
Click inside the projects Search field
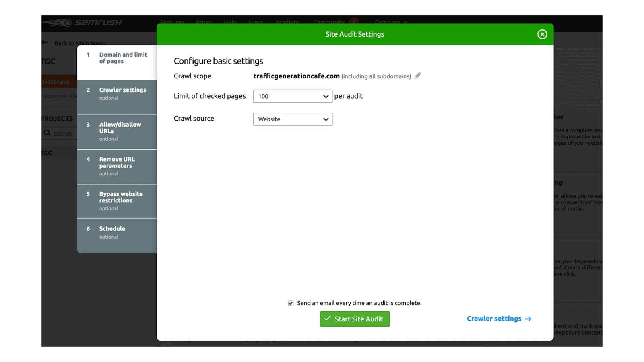point(64,133)
